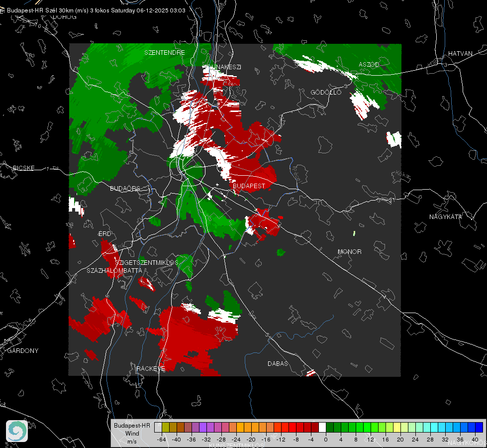
Task: Click the DABAS city label
Action: [278, 364]
